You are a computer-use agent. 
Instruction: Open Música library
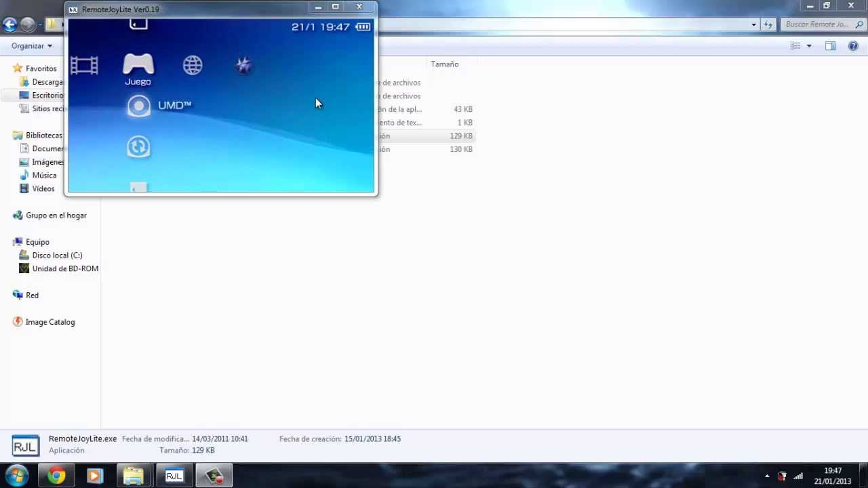tap(44, 176)
